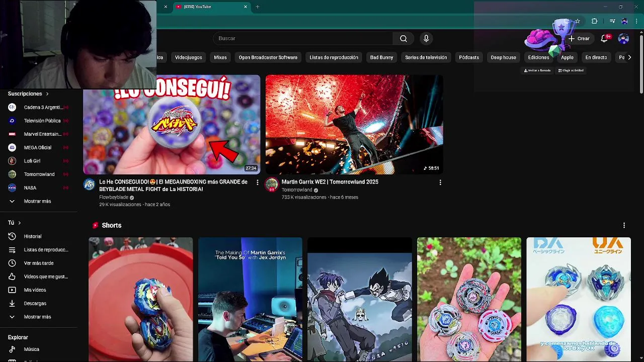The image size is (644, 362).
Task: Open Chrome profile avatar in toolbar
Action: pyautogui.click(x=624, y=21)
